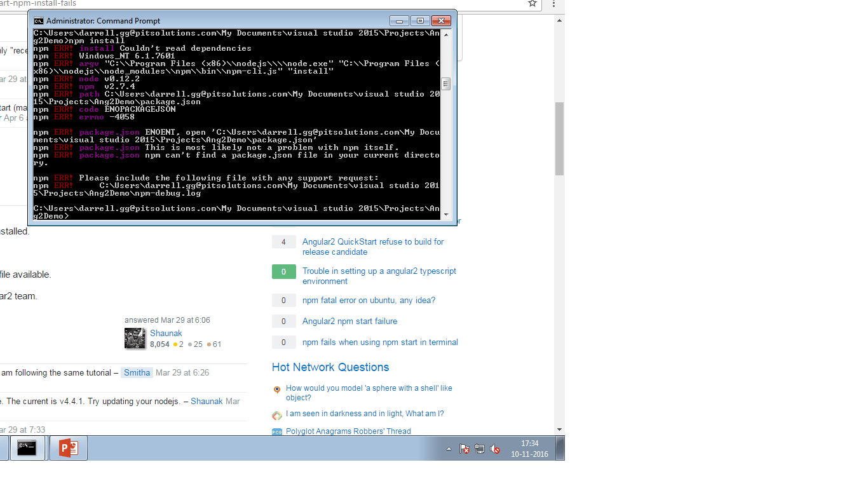Image resolution: width=868 pixels, height=488 pixels.
Task: Minimize the Command Prompt window
Action: click(399, 20)
